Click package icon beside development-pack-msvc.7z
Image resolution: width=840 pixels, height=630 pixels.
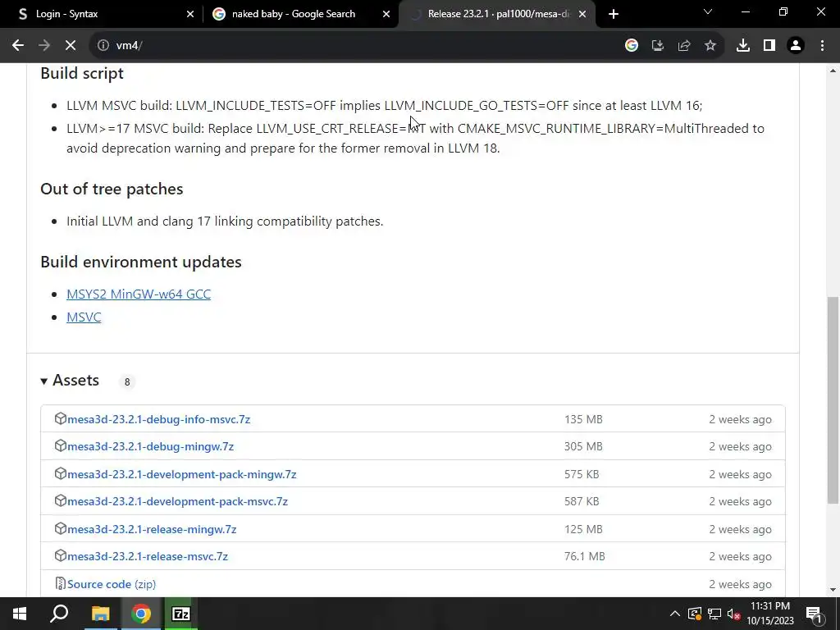(x=61, y=501)
